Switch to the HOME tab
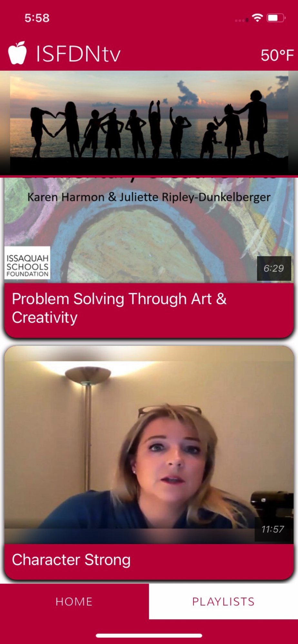The height and width of the screenshot is (644, 298). pyautogui.click(x=74, y=601)
